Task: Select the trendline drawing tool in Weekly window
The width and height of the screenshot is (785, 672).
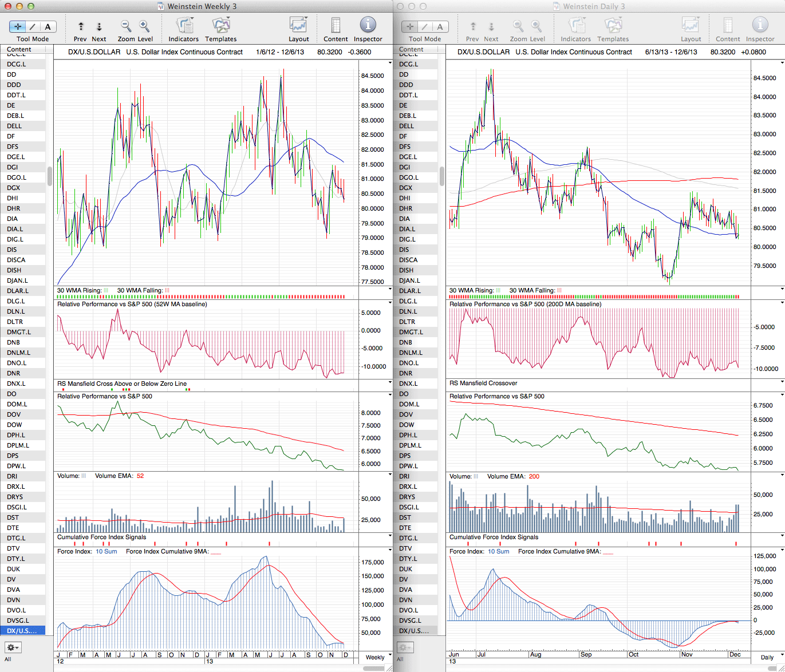Action: (33, 26)
